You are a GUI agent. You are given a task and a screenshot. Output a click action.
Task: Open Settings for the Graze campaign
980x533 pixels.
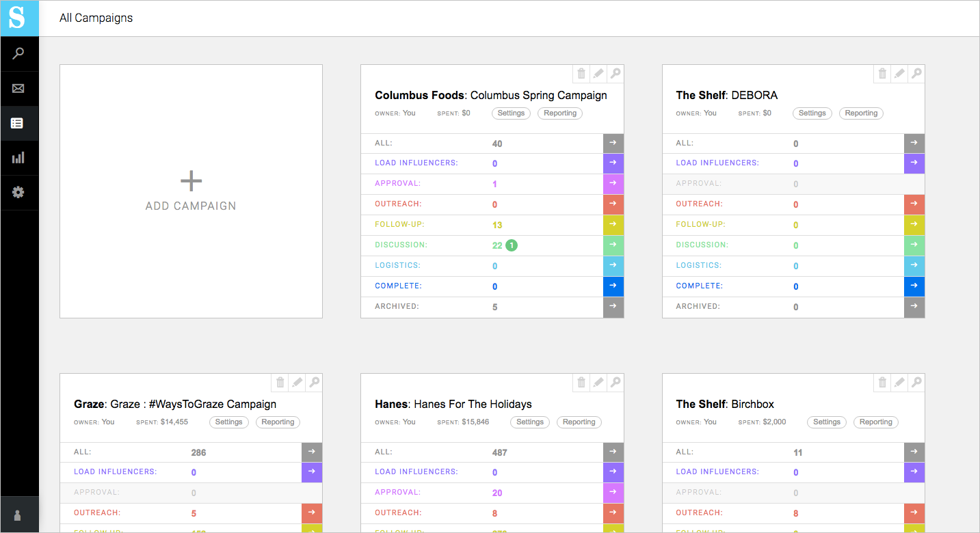tap(229, 422)
